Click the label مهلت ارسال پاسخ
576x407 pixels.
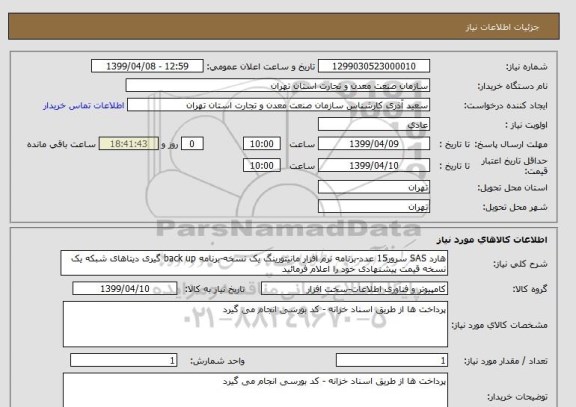[x=511, y=144]
